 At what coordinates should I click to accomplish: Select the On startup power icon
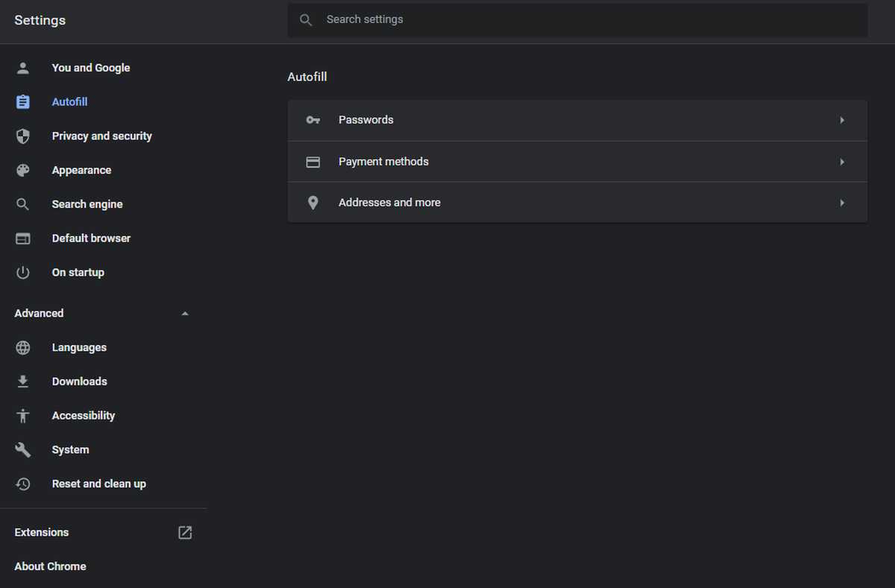click(x=22, y=272)
